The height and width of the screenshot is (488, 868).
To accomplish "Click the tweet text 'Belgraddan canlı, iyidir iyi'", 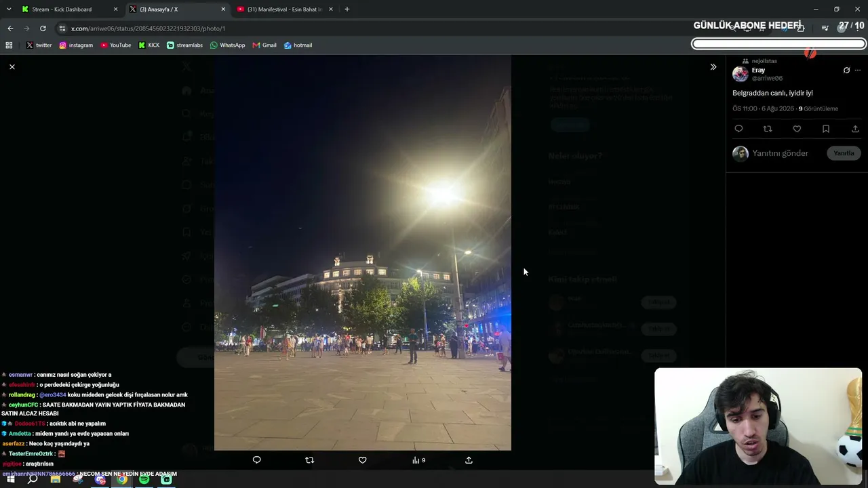I will [772, 93].
